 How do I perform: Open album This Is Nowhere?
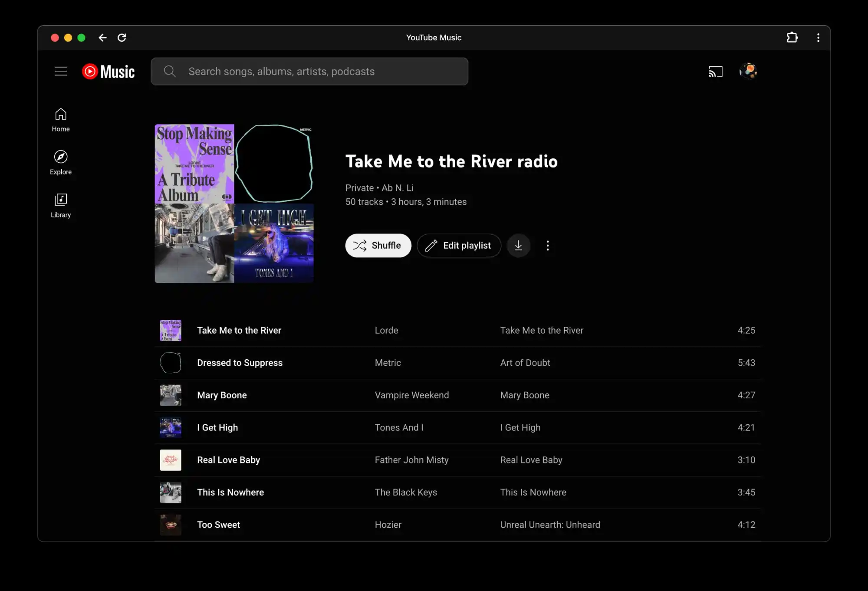(x=533, y=492)
